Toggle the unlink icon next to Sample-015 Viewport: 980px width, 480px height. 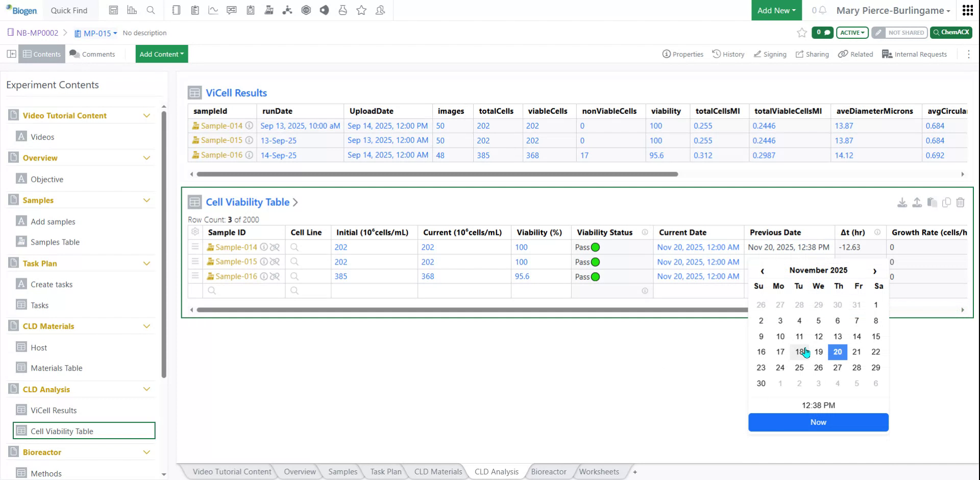[x=275, y=261]
